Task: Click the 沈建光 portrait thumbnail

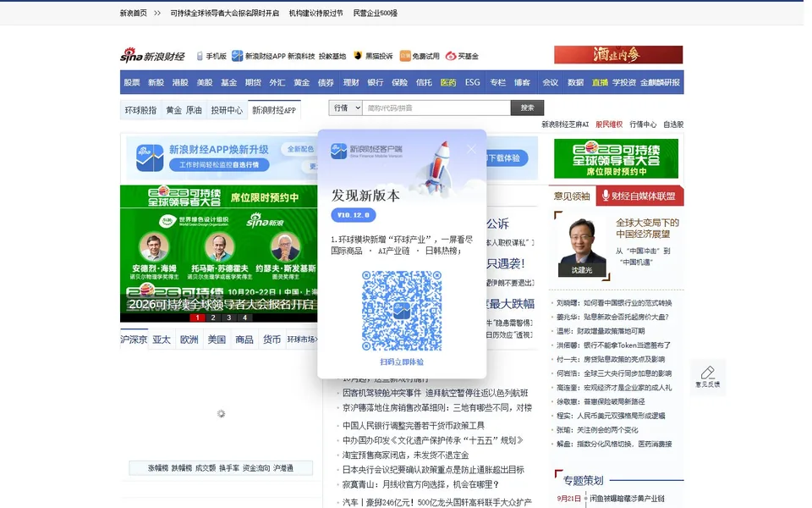Action: click(x=582, y=247)
